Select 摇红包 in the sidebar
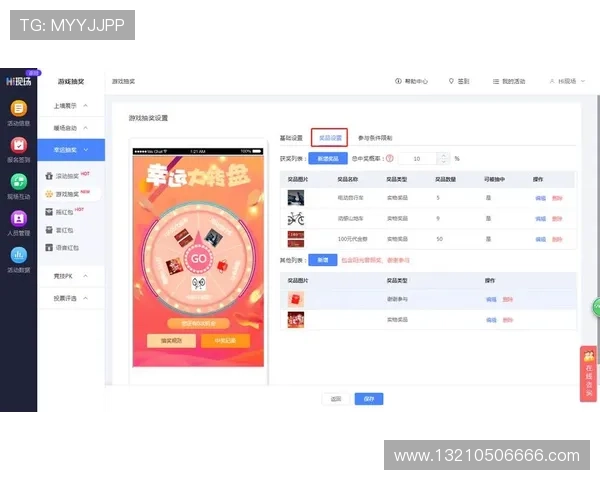This screenshot has height=480, width=600. point(64,212)
